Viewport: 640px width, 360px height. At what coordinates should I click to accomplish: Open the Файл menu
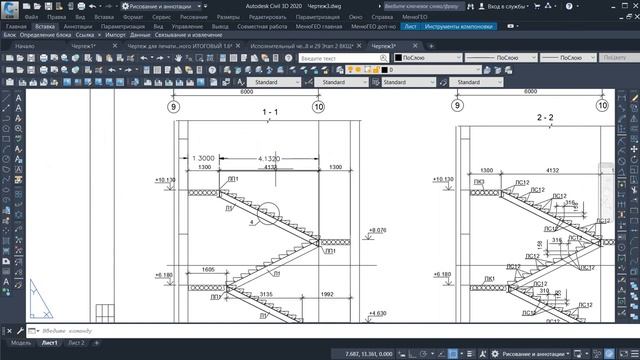click(31, 17)
